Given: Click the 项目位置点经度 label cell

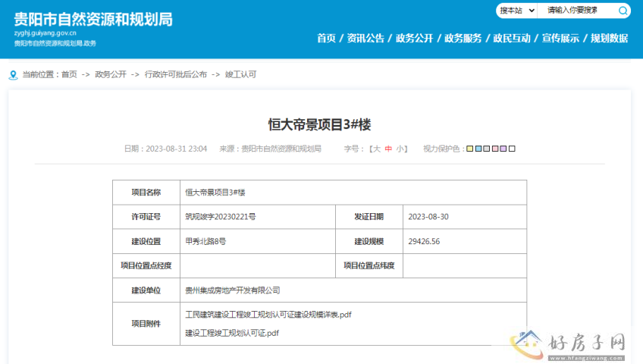Looking at the screenshot, I should tap(146, 265).
